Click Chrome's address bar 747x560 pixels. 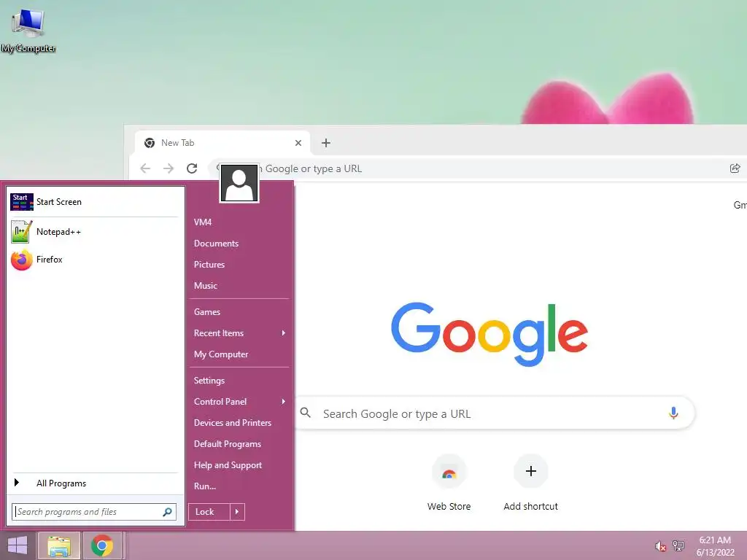click(x=476, y=168)
